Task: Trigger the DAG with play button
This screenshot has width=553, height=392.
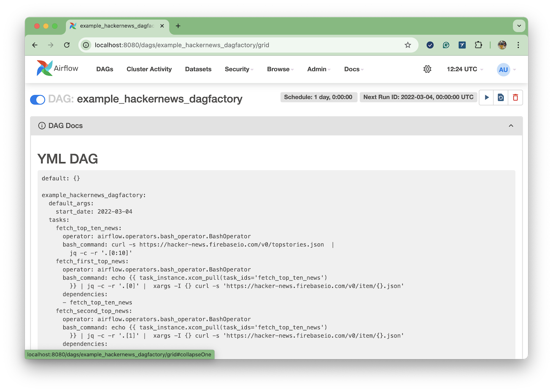Action: pos(486,97)
